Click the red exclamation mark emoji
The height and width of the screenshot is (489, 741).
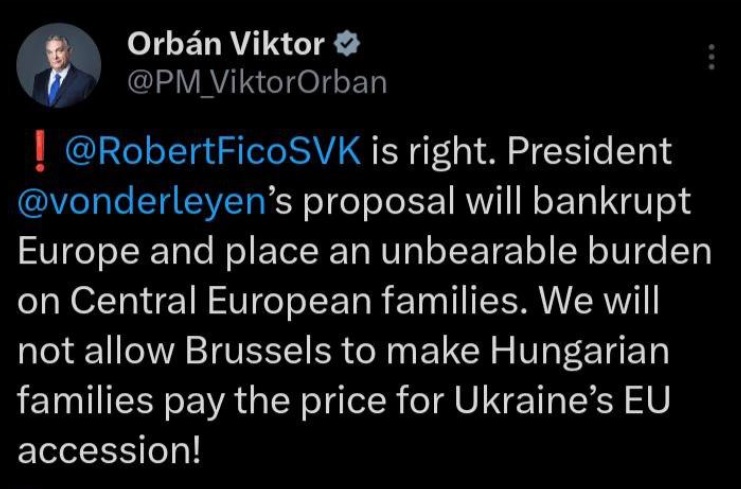[40, 151]
